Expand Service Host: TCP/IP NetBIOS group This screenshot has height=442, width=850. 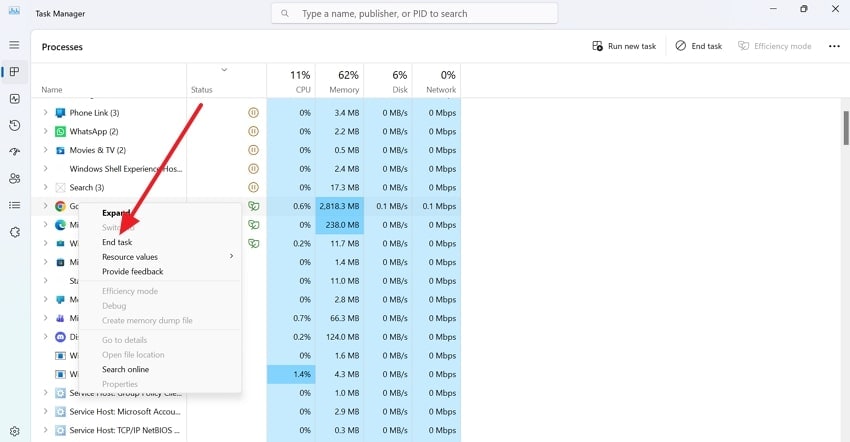(x=46, y=430)
